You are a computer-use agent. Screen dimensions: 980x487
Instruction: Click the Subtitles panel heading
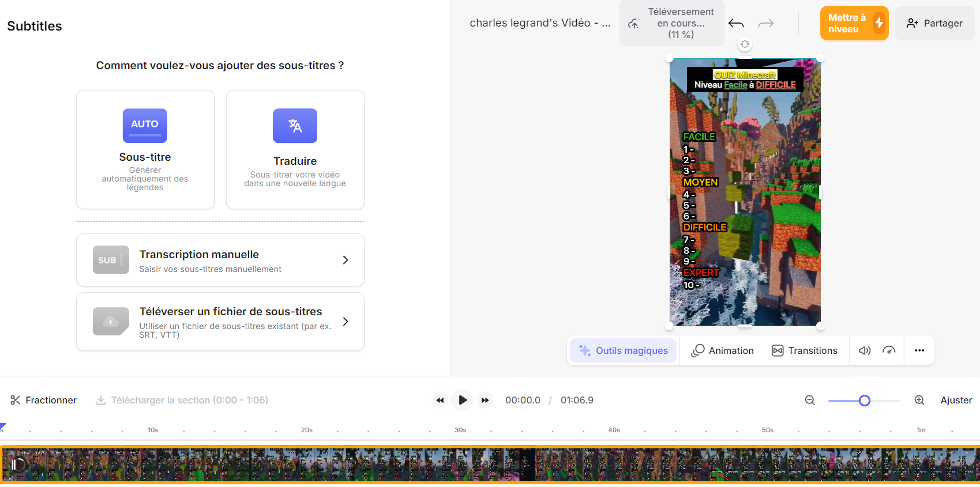pyautogui.click(x=35, y=26)
